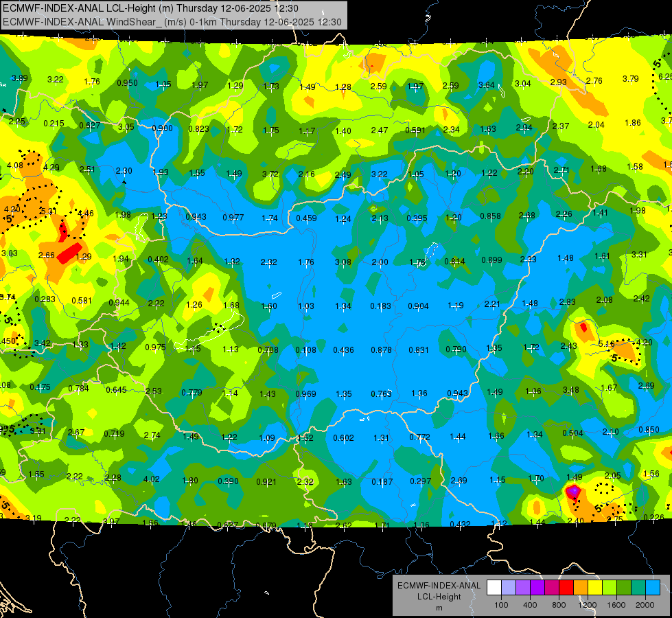The width and height of the screenshot is (672, 618).
Task: Select the teal legend swatch
Action: (638, 588)
